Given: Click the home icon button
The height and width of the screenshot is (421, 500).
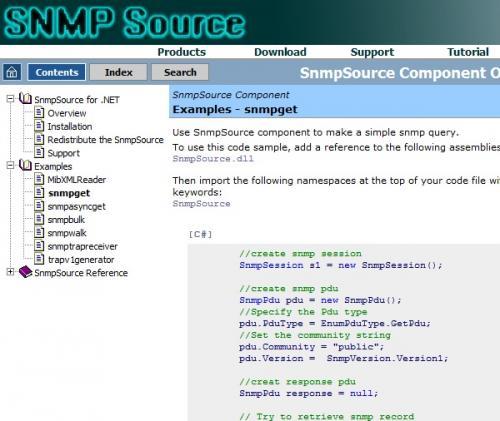Looking at the screenshot, I should [12, 72].
